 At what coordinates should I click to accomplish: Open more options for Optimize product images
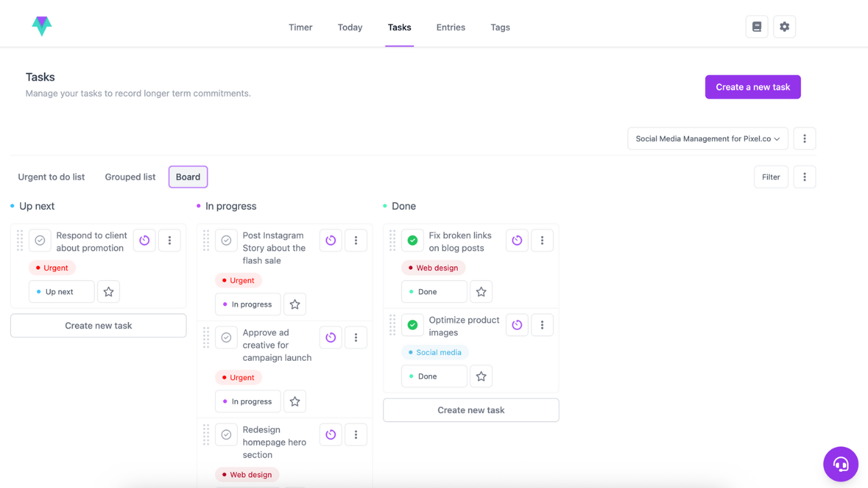pyautogui.click(x=542, y=325)
